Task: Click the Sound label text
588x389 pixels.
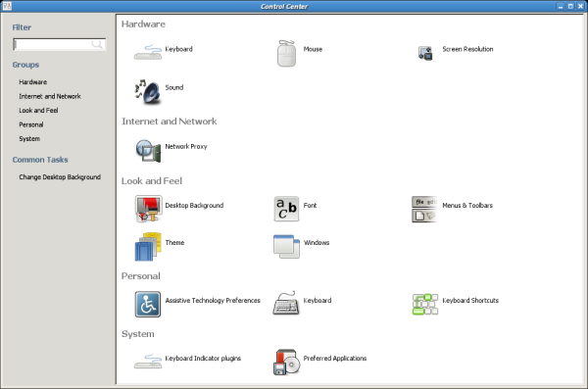Action: pos(174,87)
